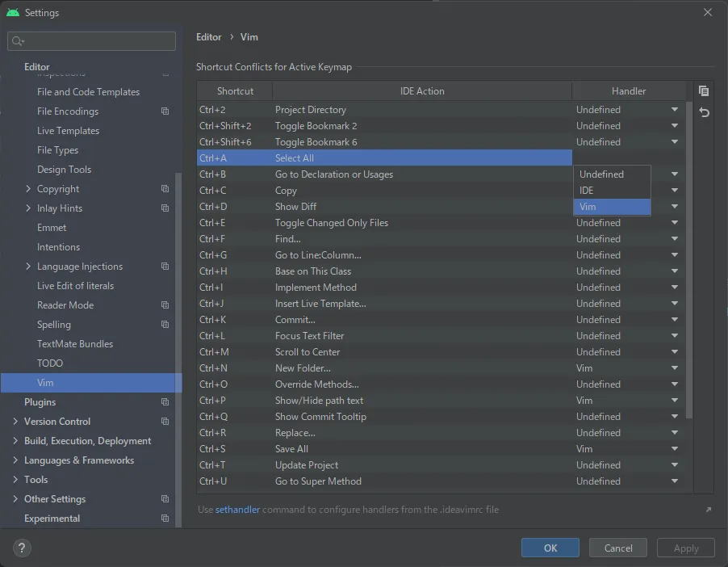Click into the settings search field
Screen dimensions: 728x567
[97, 41]
